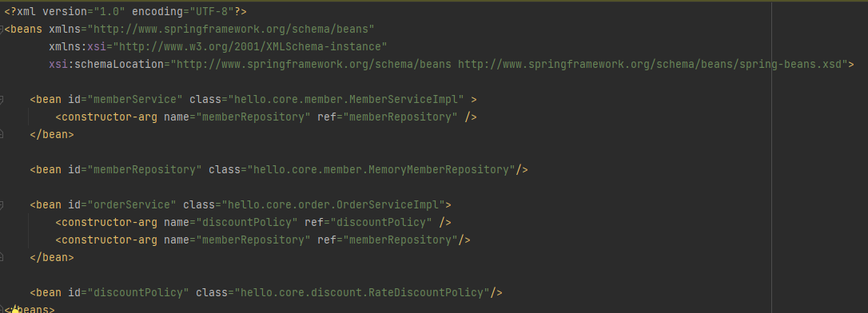Click the version value "1.0"
Screen dimensions: 868x313
tap(109, 11)
